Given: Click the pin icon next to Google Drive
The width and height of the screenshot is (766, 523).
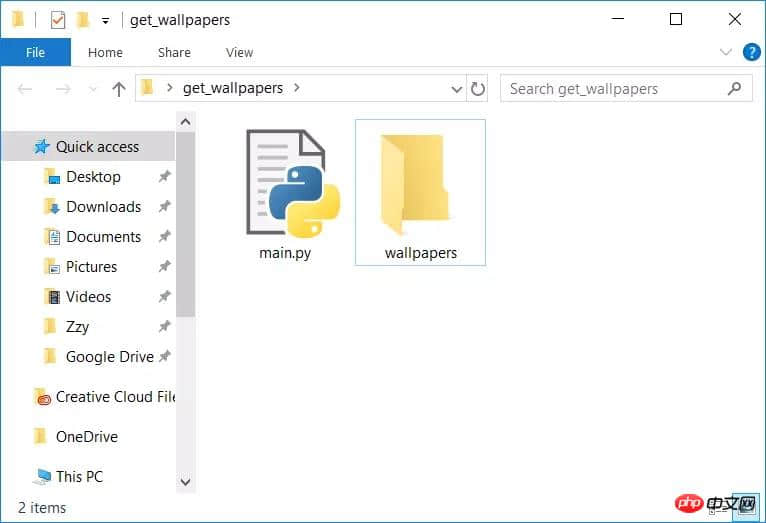Looking at the screenshot, I should 165,356.
